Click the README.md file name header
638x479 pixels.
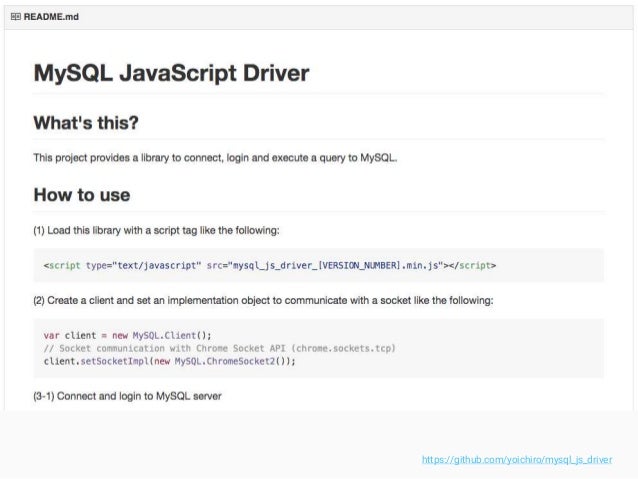click(51, 17)
